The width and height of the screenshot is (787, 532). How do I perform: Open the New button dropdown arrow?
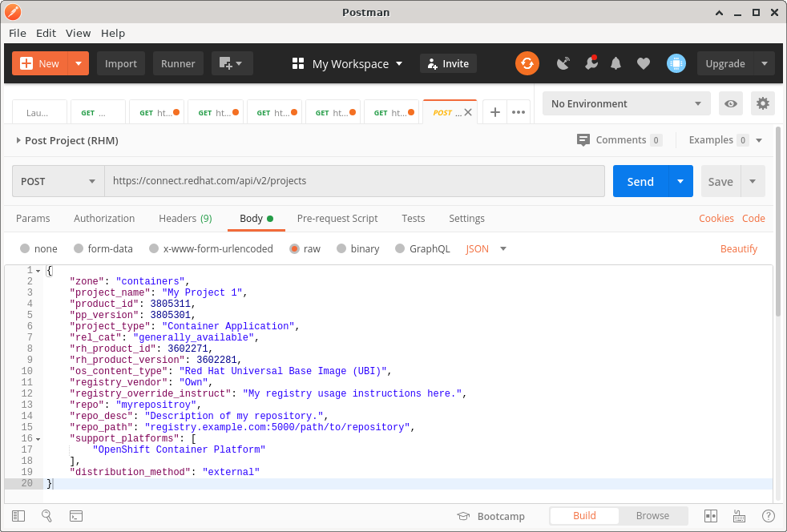pos(79,64)
